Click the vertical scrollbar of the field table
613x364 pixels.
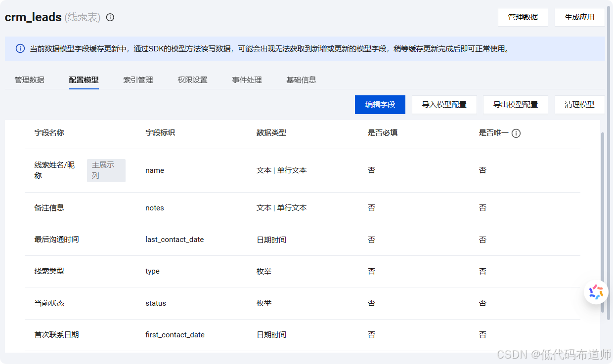(x=602, y=222)
